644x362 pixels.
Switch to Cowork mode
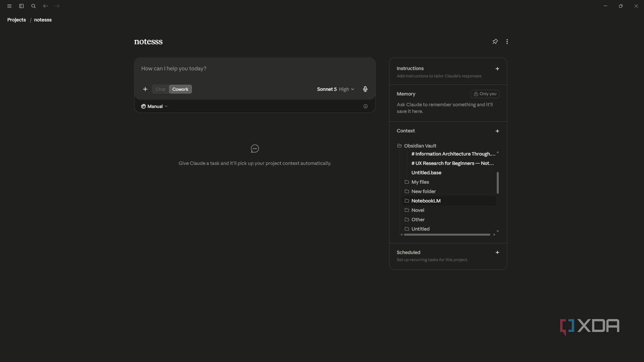point(180,89)
